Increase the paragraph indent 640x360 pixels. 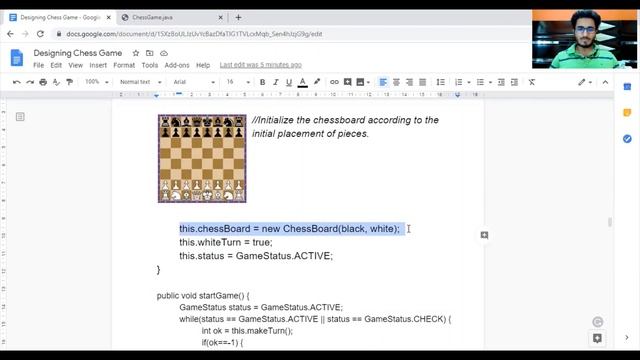coord(514,82)
